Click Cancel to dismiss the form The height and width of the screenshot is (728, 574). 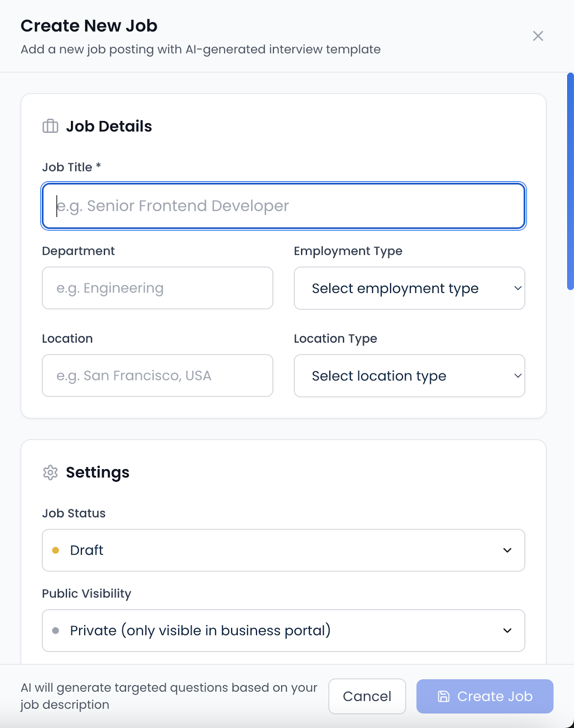(367, 696)
